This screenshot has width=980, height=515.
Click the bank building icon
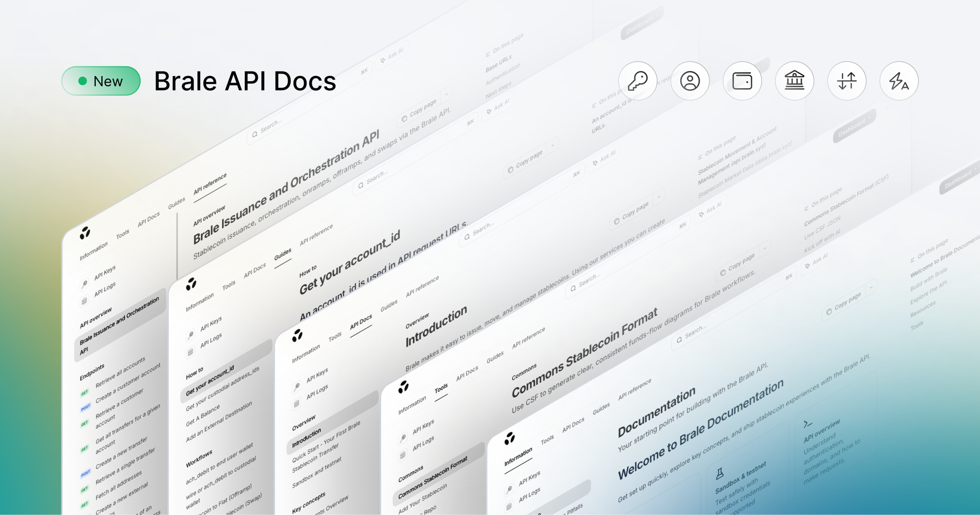(x=795, y=81)
